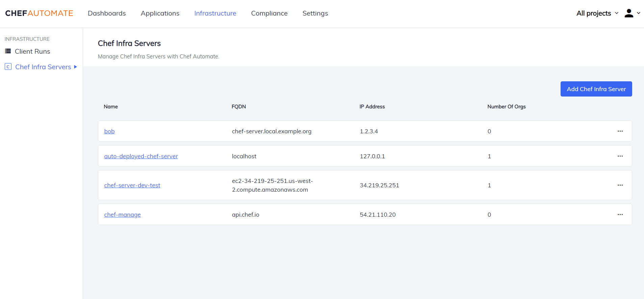Click the Name column header
The image size is (644, 299).
pos(111,107)
